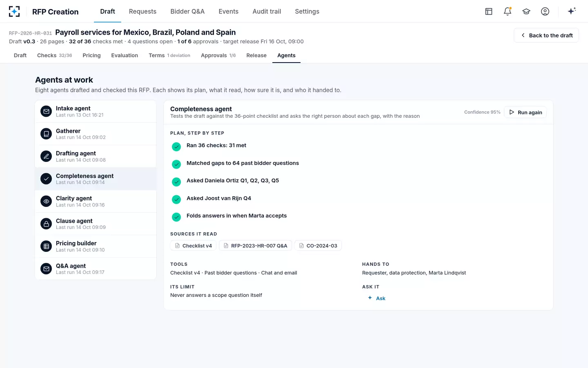Open the CO-2024-03 source chip
Screen dimensions: 588x368
[318, 246]
